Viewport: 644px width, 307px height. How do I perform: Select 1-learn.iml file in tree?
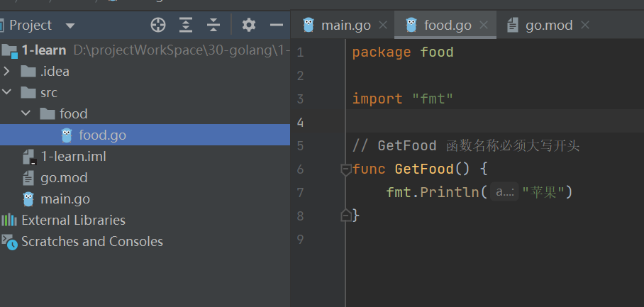coord(73,157)
